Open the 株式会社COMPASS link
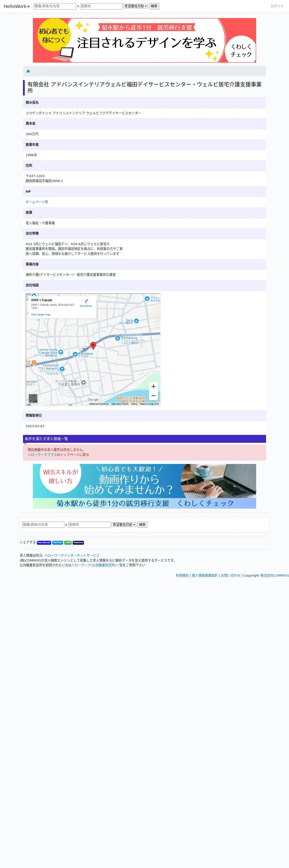 [275, 576]
